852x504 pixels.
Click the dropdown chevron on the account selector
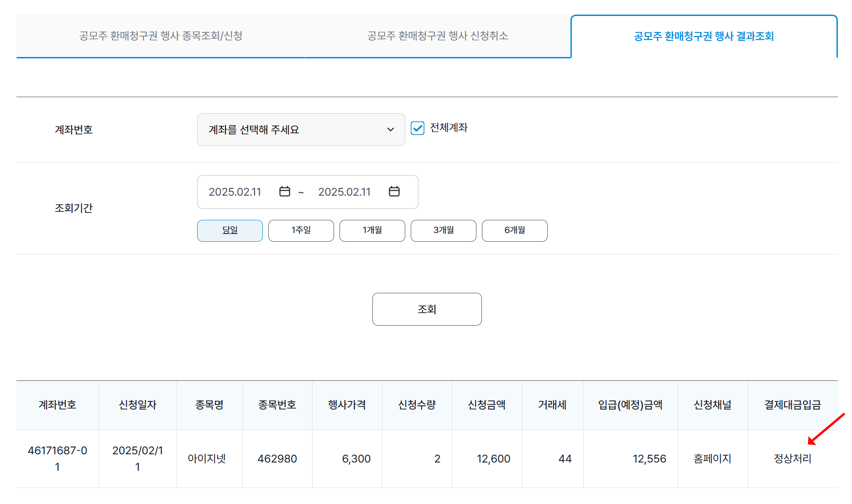(390, 130)
